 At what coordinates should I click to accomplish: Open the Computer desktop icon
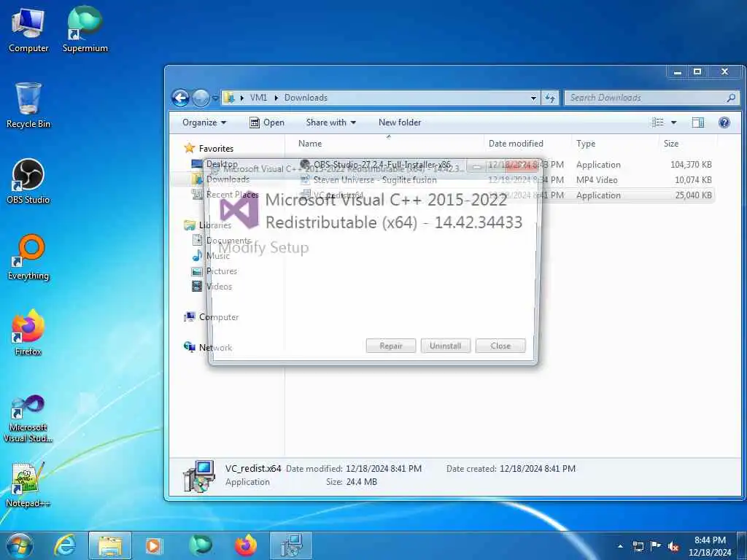tap(28, 29)
